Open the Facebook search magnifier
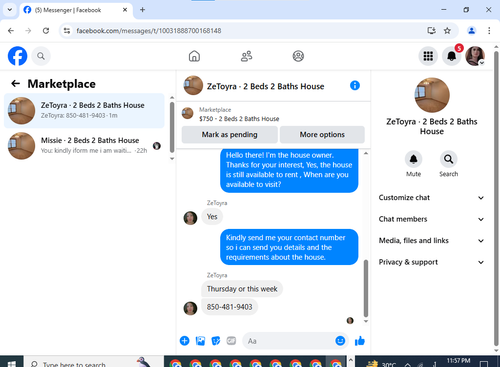500x367 pixels. 41,56
